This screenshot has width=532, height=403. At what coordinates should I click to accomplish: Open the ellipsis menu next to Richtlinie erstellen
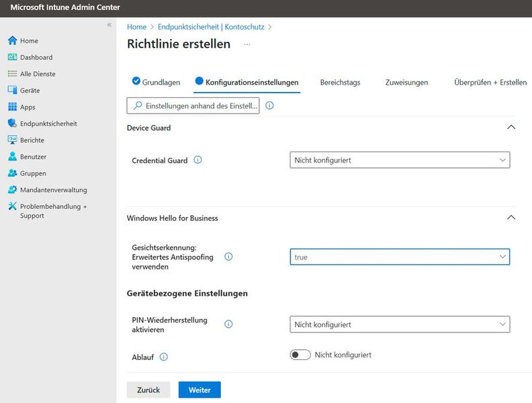(x=247, y=44)
